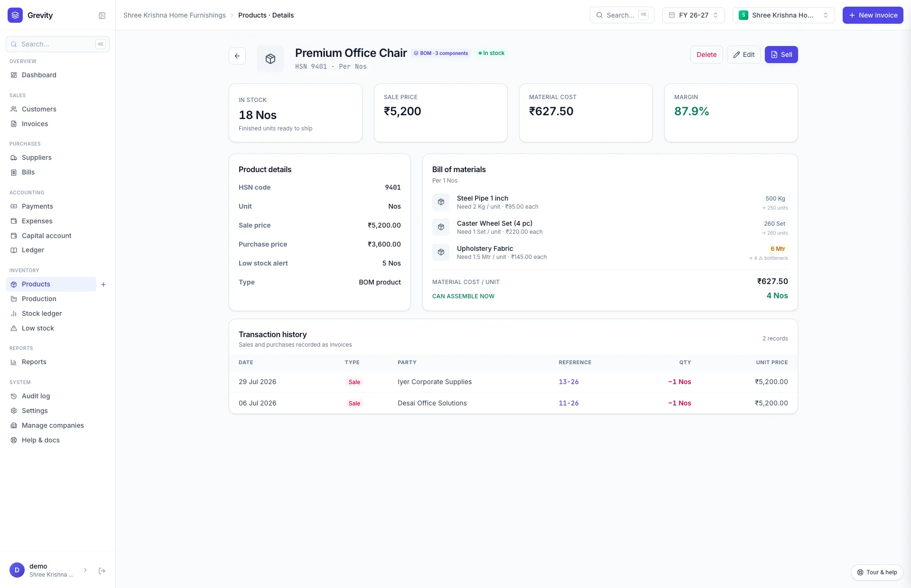Add new product with plus icon
Screen dimensions: 911x588
click(103, 285)
